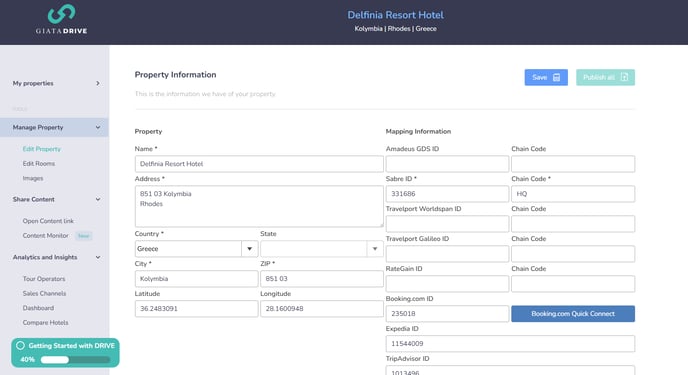Click the Latitude input field
Viewport: 688px width, 375px height.
196,309
